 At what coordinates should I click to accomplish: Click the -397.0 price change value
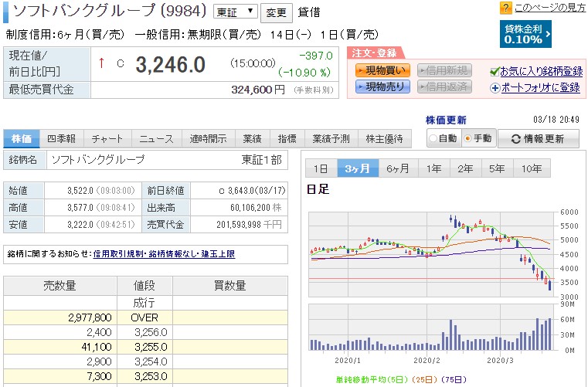(317, 56)
